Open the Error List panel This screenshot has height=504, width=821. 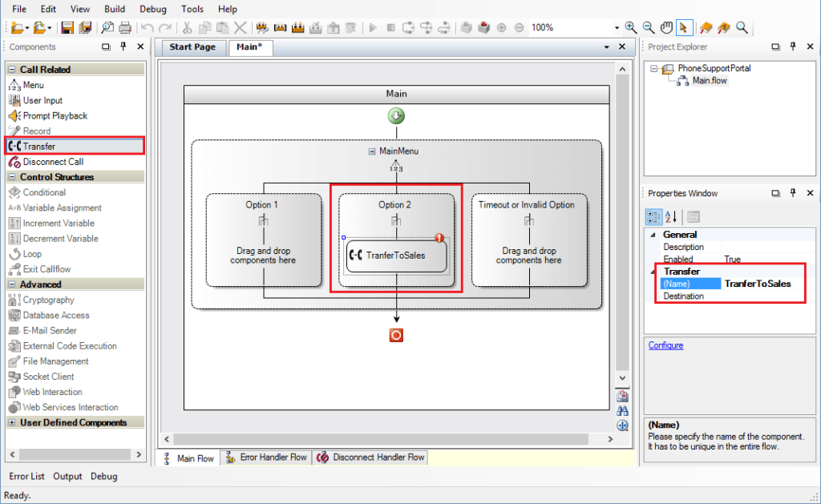click(x=26, y=476)
